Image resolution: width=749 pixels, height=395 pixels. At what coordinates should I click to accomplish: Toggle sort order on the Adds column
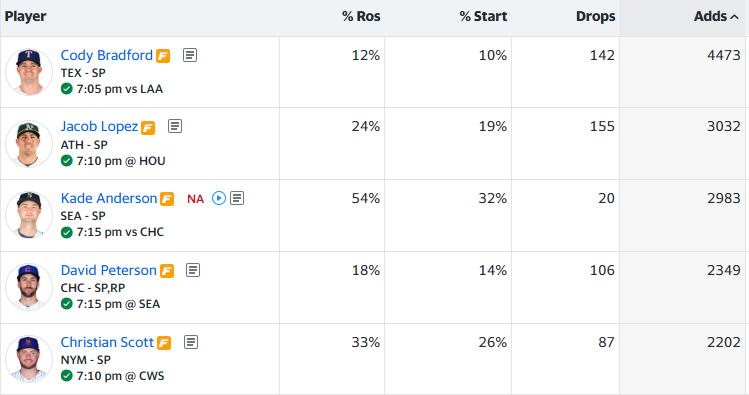click(716, 17)
